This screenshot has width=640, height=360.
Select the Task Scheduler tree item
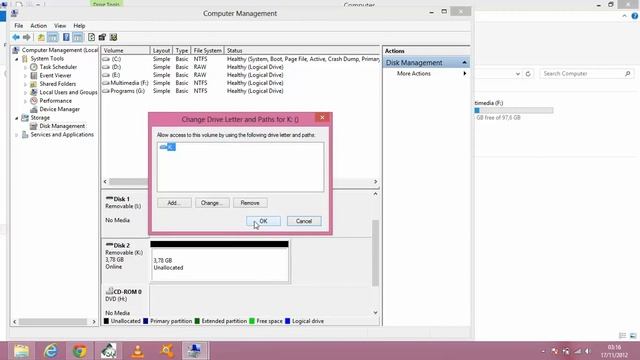pos(58,67)
